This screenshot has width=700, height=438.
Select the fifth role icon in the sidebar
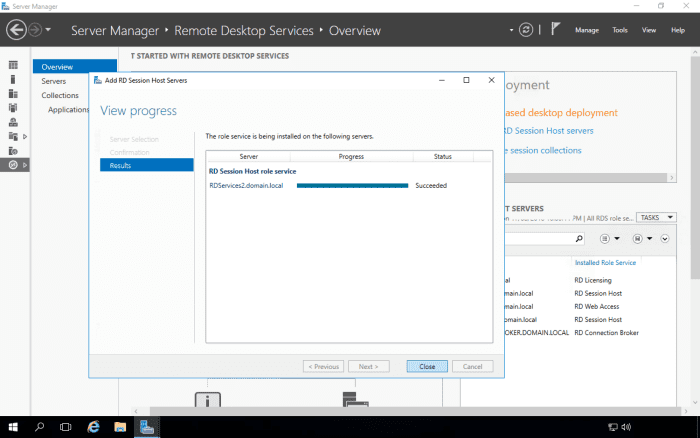coord(13,122)
